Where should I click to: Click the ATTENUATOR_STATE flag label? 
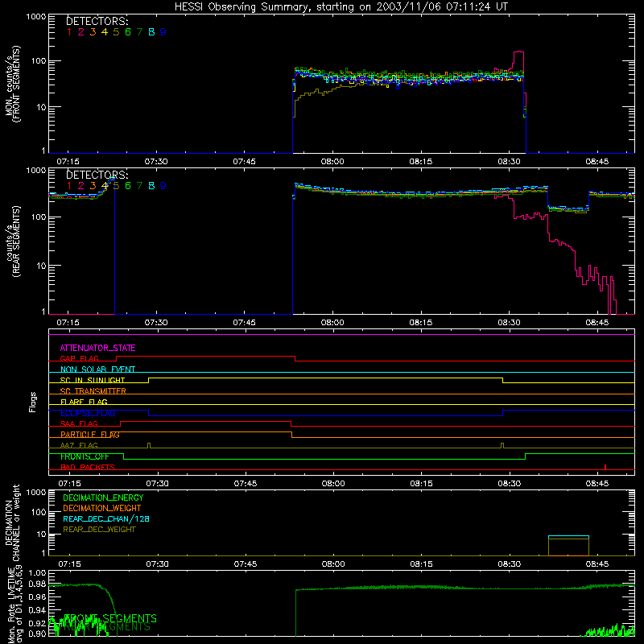coord(97,348)
